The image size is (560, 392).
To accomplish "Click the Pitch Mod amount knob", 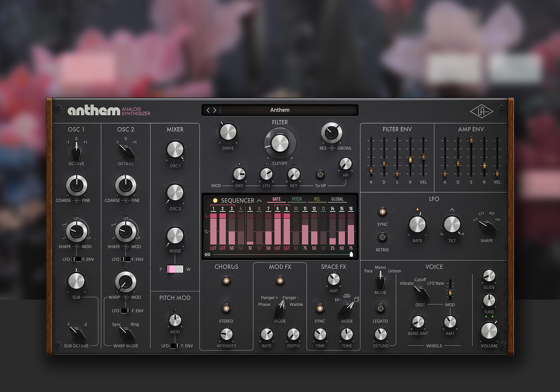I will coord(175,320).
